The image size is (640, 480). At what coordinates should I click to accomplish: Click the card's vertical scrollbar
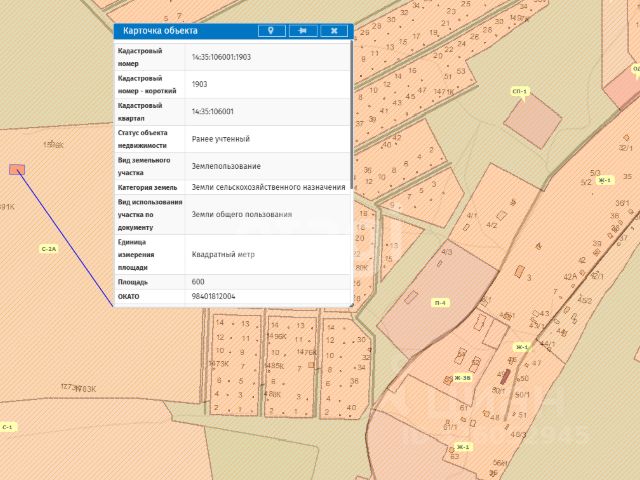tap(351, 114)
